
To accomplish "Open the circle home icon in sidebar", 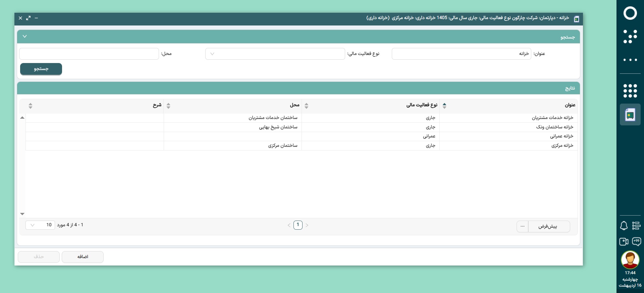I will (x=630, y=13).
